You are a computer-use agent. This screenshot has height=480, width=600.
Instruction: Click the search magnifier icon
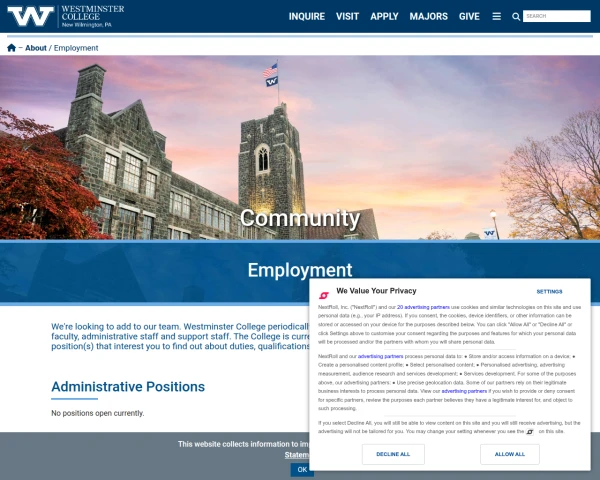[x=516, y=17]
